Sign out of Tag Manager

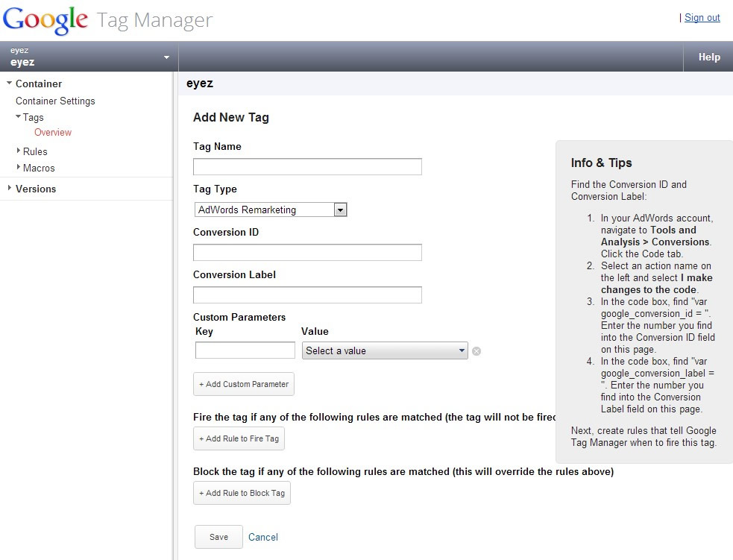tap(702, 18)
